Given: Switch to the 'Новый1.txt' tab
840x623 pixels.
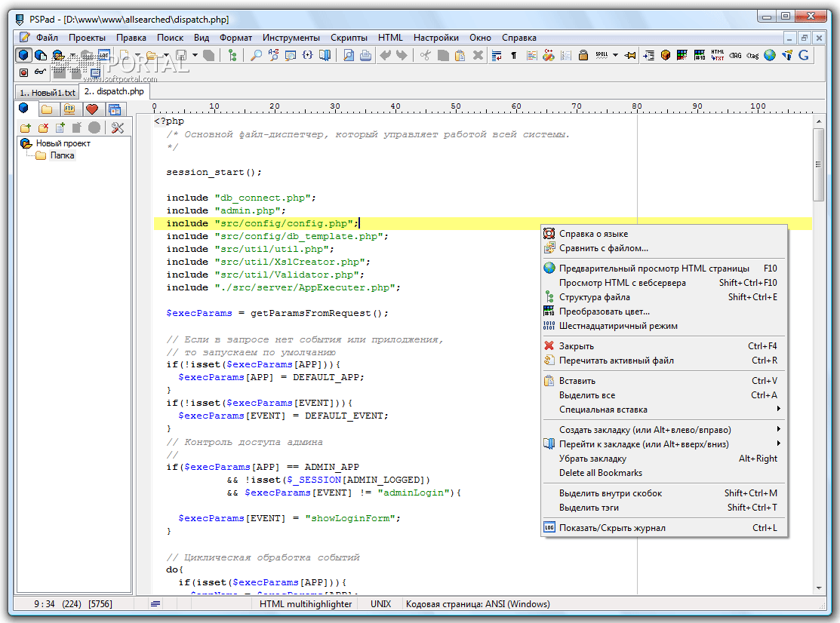Looking at the screenshot, I should pos(48,92).
